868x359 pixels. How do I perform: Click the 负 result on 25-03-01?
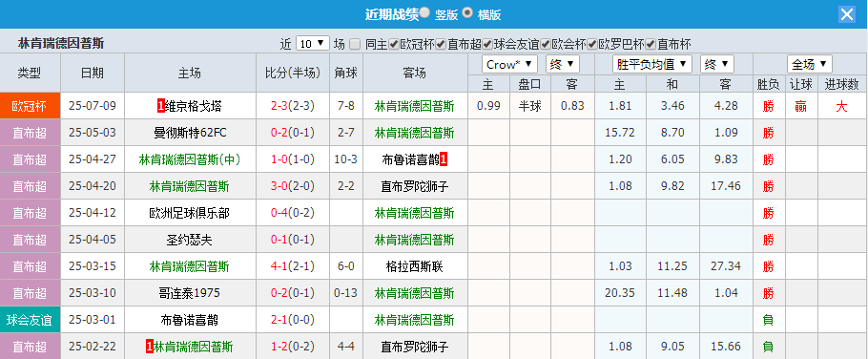[768, 320]
